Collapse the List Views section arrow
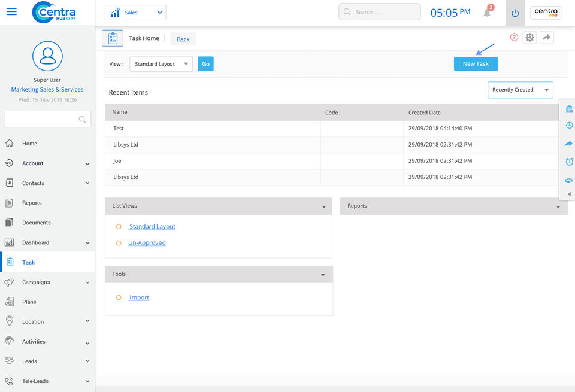575x392 pixels. tap(324, 207)
